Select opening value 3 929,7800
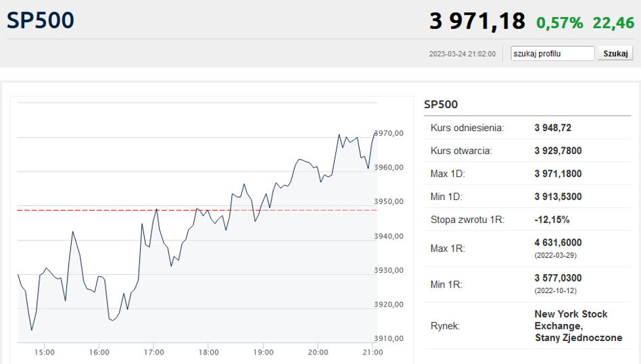The height and width of the screenshot is (364, 641). pos(558,151)
